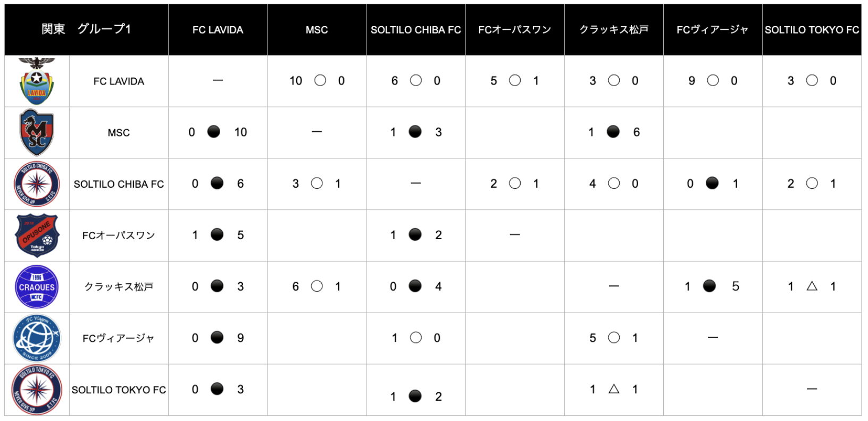The height and width of the screenshot is (421, 868).
Task: Click the FCヴィアージャ column header
Action: coord(713,30)
